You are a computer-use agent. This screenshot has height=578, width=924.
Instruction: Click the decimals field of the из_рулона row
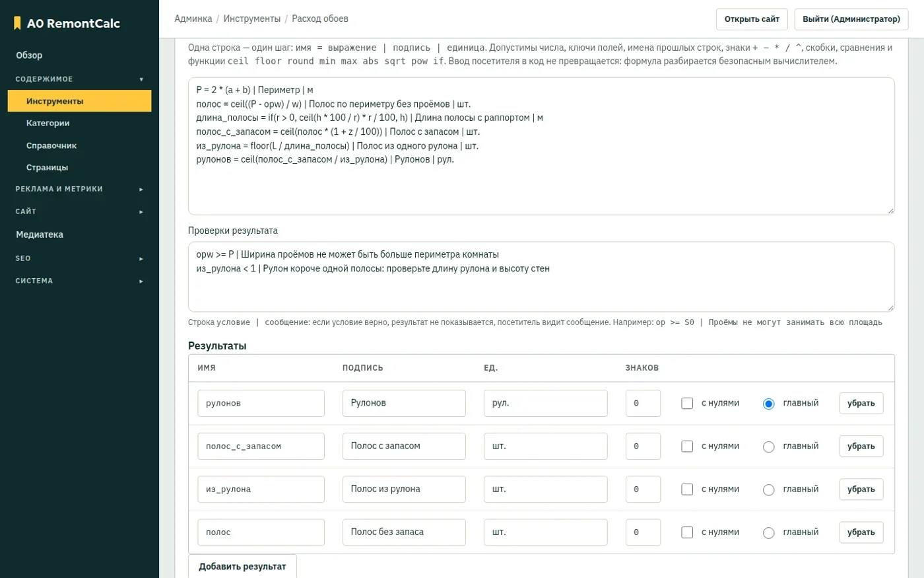click(643, 489)
